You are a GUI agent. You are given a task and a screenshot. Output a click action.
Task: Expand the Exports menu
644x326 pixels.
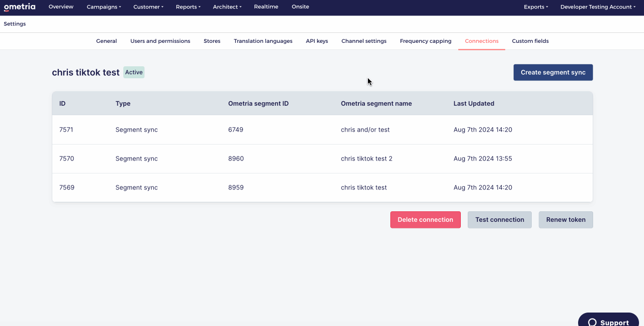536,7
